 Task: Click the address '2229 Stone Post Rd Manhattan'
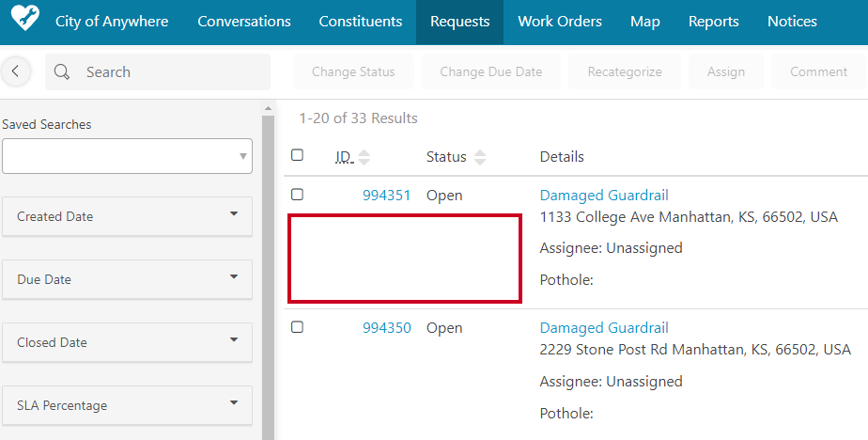pos(695,349)
